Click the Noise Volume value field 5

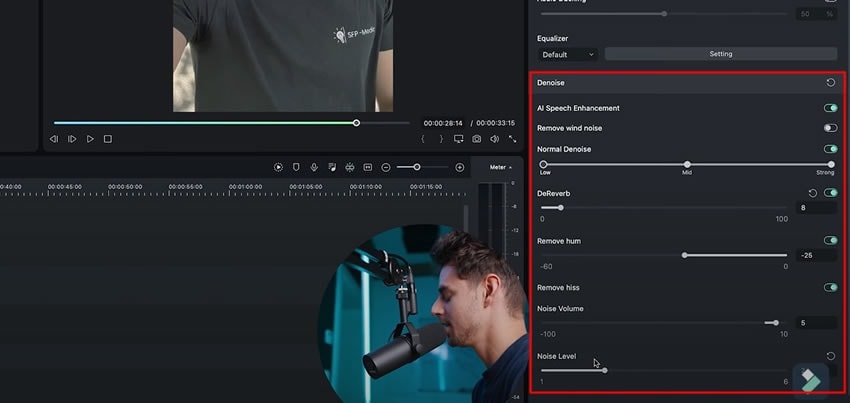[816, 323]
